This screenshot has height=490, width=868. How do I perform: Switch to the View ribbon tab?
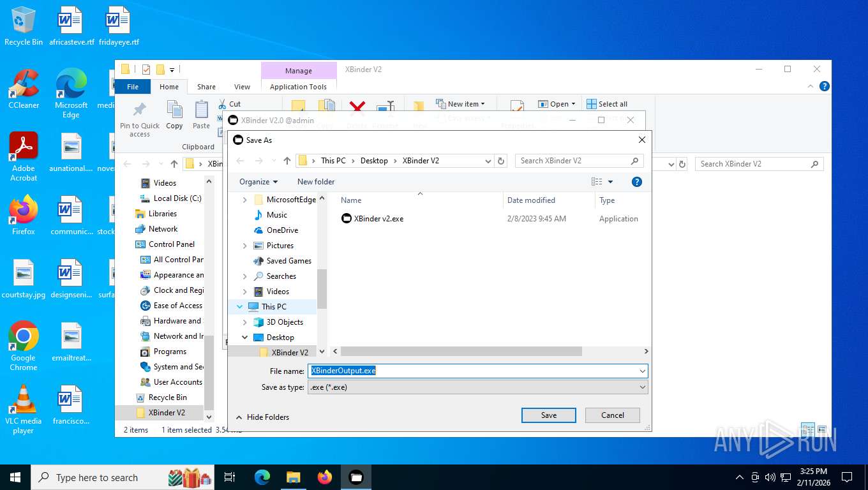(242, 87)
